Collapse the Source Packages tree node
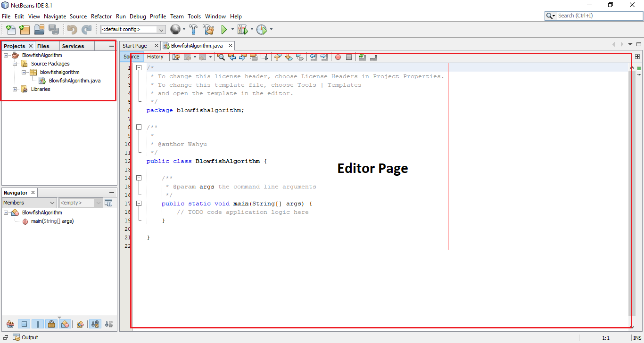The width and height of the screenshot is (644, 343). click(x=15, y=64)
